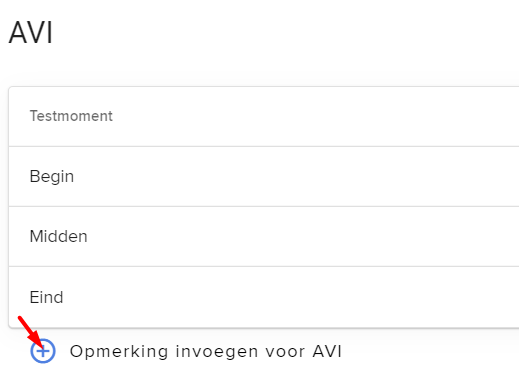Click the blue plus circle icon
519x386 pixels.
tap(43, 351)
